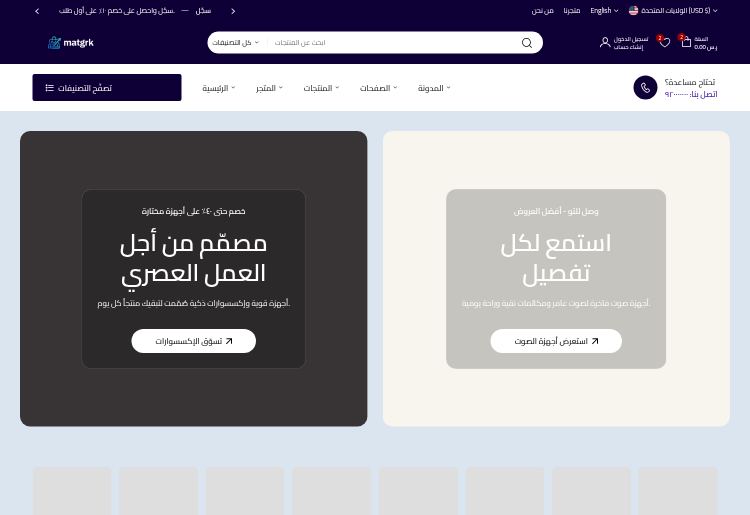Click the استمع لكل تفصيل heading
This screenshot has width=750, height=515.
(x=556, y=258)
